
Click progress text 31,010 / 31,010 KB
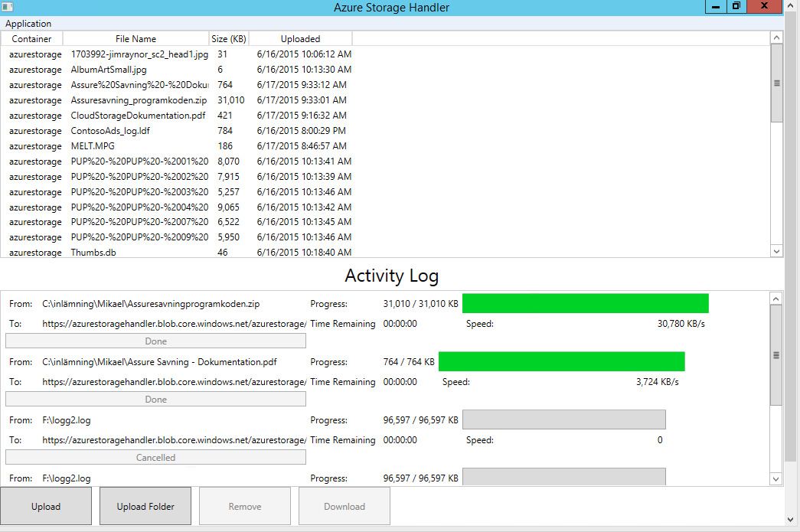tap(420, 303)
